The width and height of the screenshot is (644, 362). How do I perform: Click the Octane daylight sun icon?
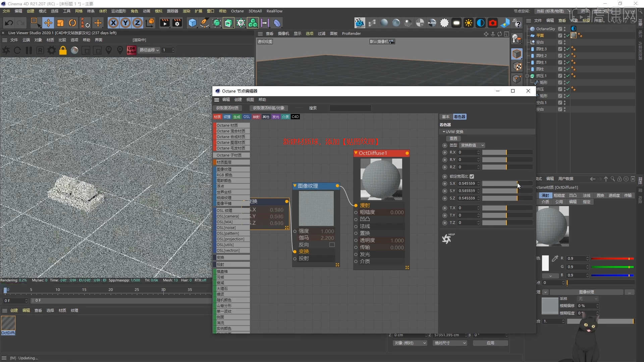[x=468, y=23]
